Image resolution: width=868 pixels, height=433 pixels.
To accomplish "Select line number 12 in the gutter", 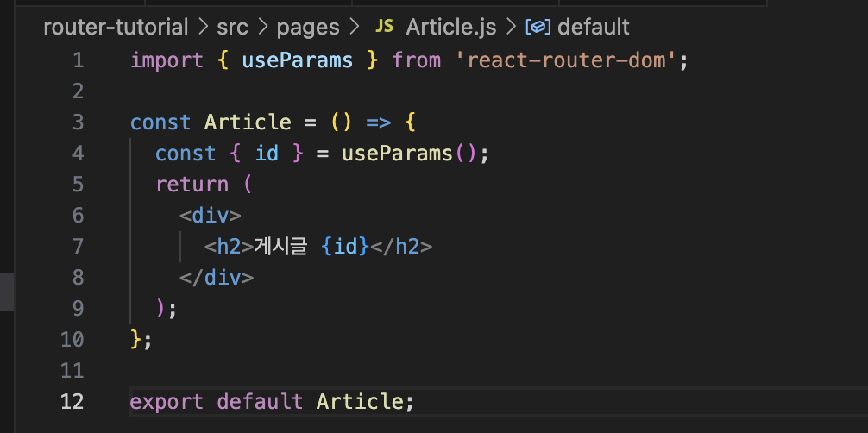I will (x=72, y=401).
